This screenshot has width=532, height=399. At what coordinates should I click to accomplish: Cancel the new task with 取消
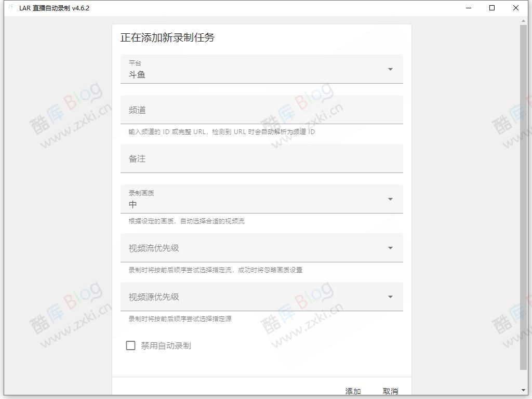[390, 391]
